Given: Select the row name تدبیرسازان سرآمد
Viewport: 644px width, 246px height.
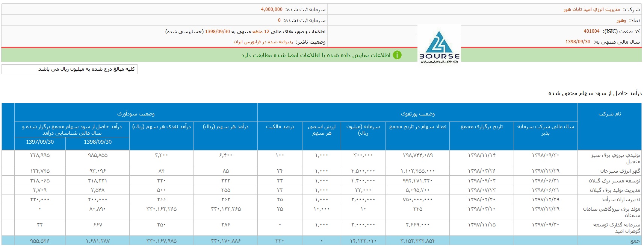Looking at the screenshot, I should click(x=621, y=199).
